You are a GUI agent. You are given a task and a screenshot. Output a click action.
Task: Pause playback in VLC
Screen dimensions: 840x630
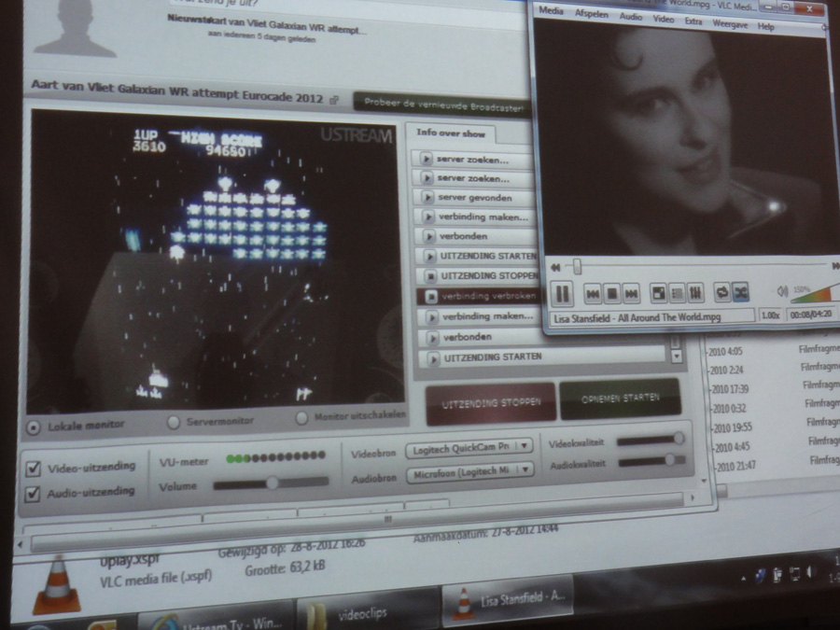coord(562,293)
